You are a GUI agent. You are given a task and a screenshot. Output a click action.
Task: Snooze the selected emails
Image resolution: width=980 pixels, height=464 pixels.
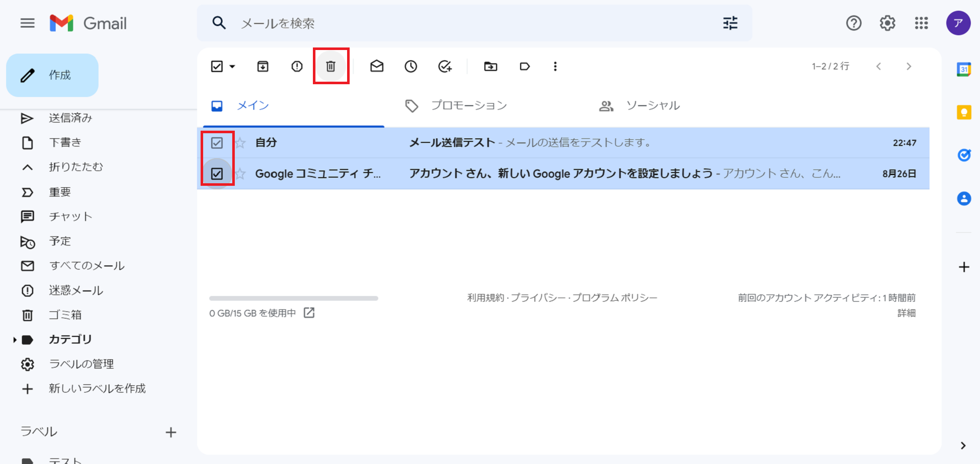(x=411, y=66)
